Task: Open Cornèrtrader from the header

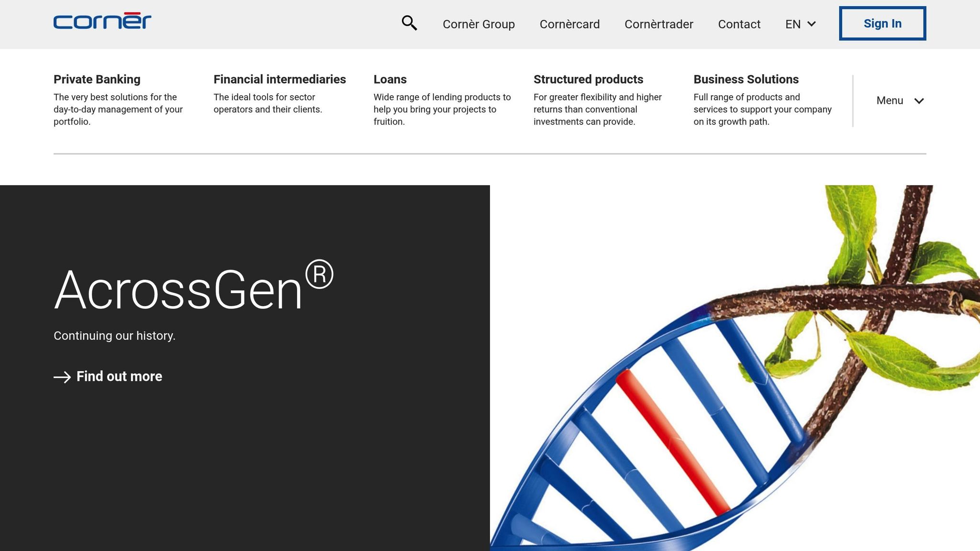Action: click(x=658, y=24)
